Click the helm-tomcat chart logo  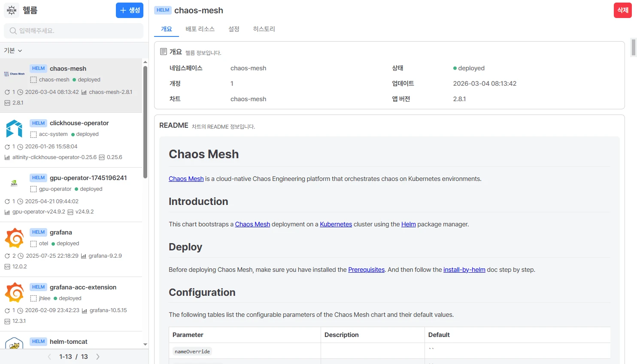(x=14, y=343)
